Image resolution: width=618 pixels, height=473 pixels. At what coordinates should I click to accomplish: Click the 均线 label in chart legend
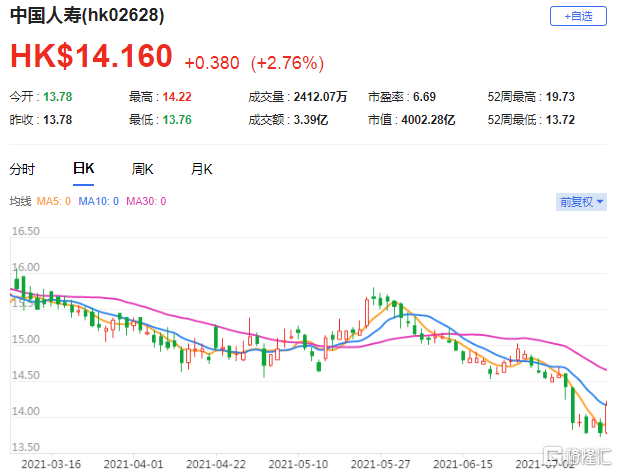[20, 202]
